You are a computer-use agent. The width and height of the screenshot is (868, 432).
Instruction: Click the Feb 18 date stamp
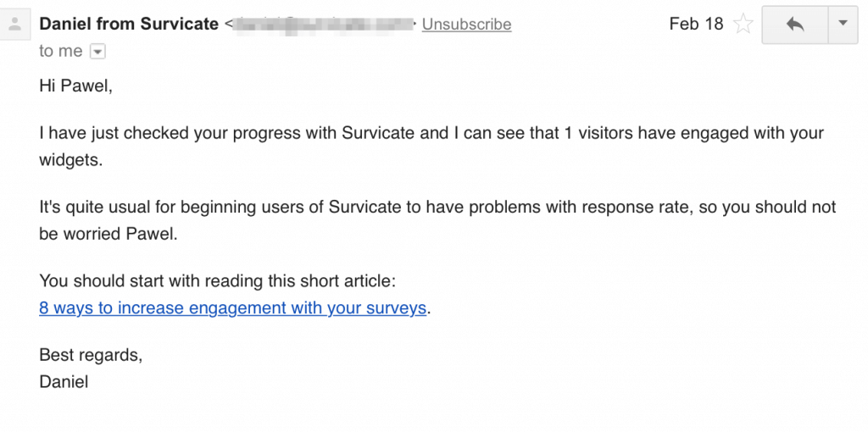696,25
